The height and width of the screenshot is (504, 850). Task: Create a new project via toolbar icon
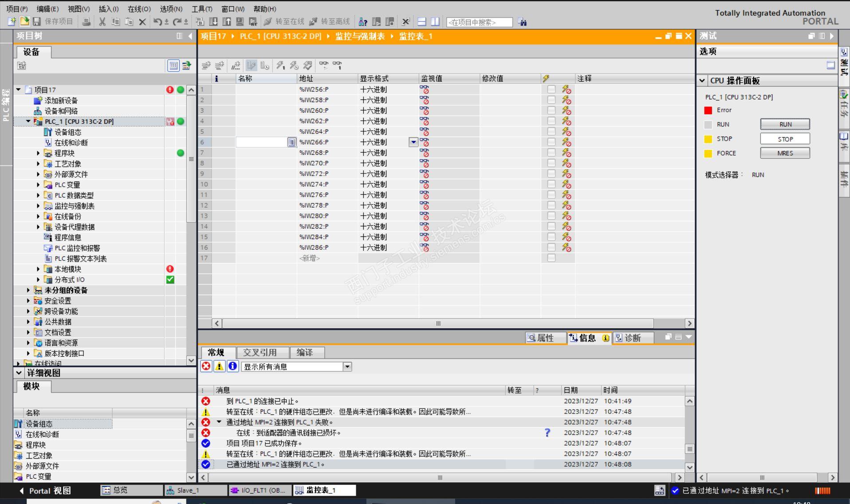(12, 21)
